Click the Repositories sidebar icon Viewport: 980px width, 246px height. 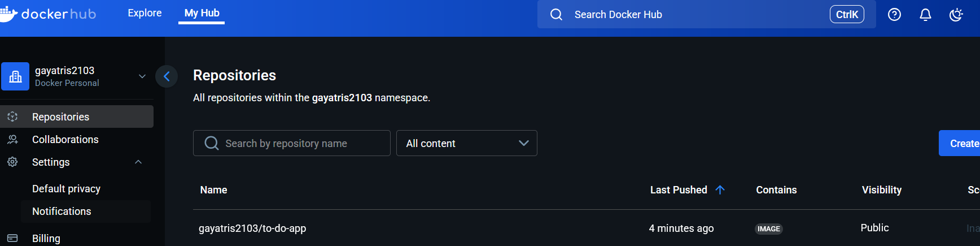click(x=12, y=116)
